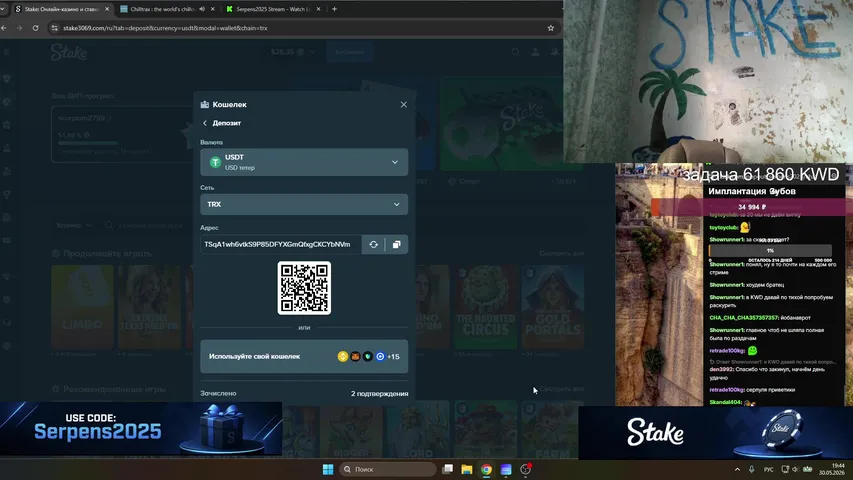Click the deposit address field
The height and width of the screenshot is (480, 853).
[x=281, y=244]
